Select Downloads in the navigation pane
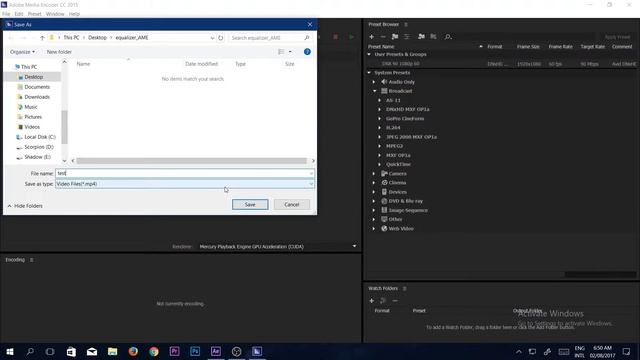Image resolution: width=640 pixels, height=360 pixels. click(x=37, y=97)
